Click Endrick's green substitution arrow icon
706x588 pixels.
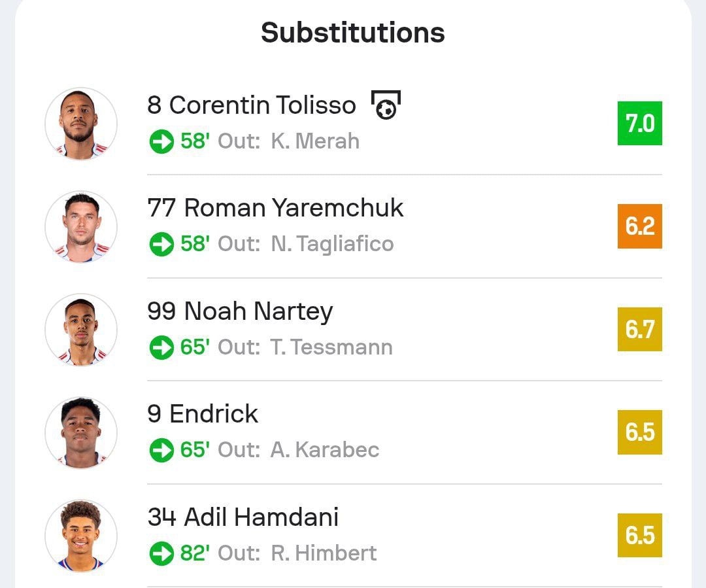161,450
